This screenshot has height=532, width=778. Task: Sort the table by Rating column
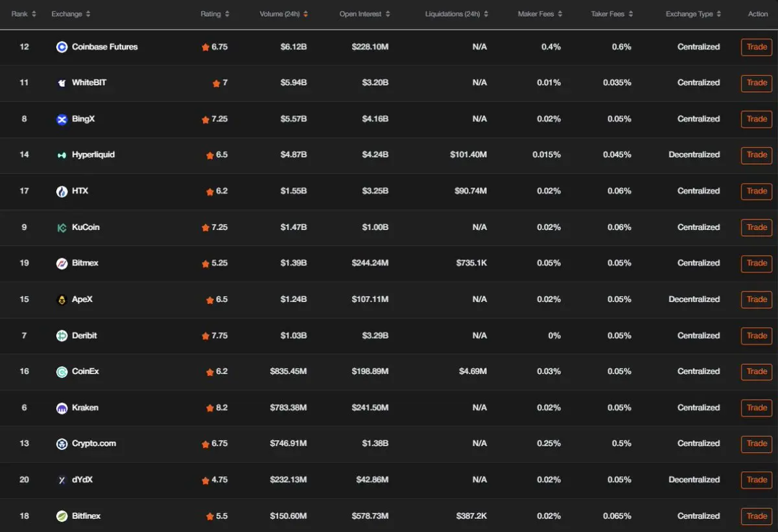(x=215, y=14)
